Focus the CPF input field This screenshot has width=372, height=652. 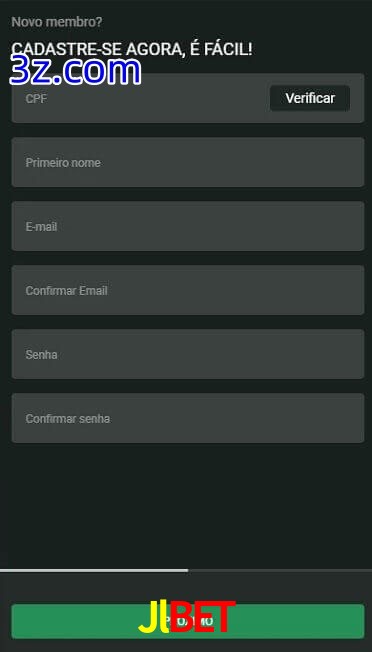tap(140, 98)
